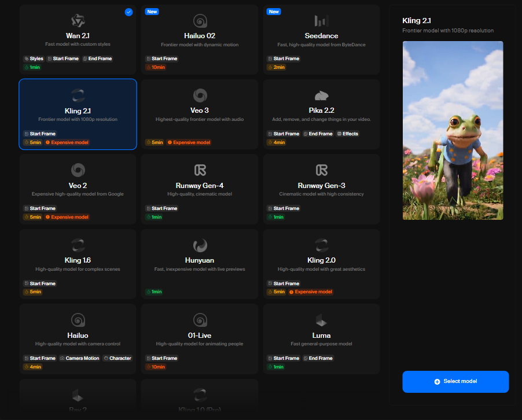This screenshot has height=420, width=522.
Task: Click the Kling 1.0 (Pro) logo icon
Action: (200, 395)
